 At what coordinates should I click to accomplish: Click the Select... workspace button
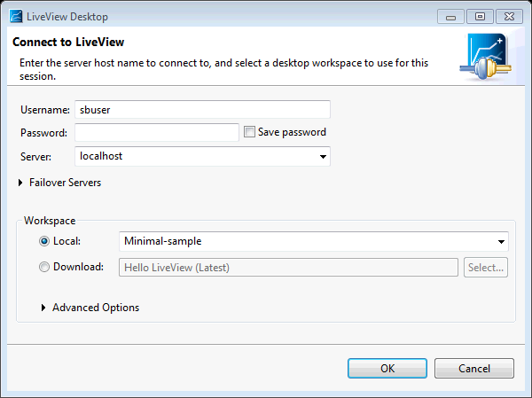pyautogui.click(x=485, y=267)
